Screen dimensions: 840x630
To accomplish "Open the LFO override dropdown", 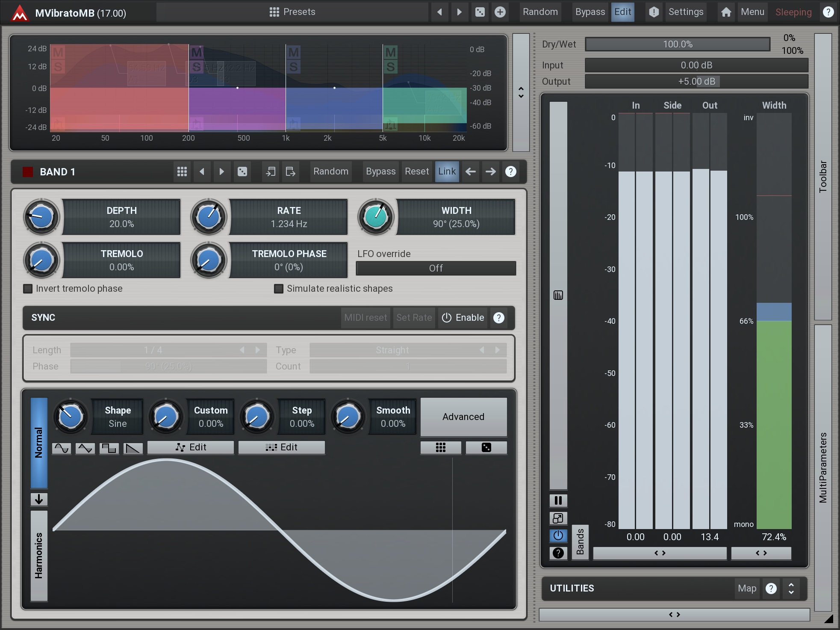I will pyautogui.click(x=436, y=268).
